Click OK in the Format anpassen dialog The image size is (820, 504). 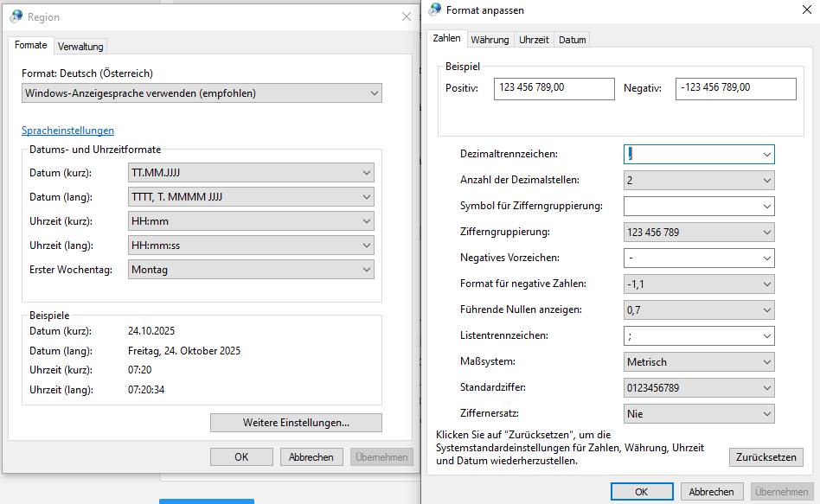641,492
